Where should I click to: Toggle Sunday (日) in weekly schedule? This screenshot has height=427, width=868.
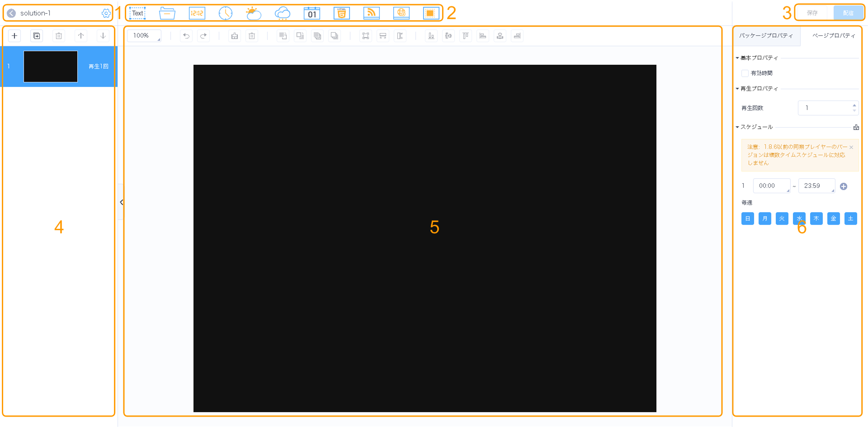pyautogui.click(x=748, y=219)
